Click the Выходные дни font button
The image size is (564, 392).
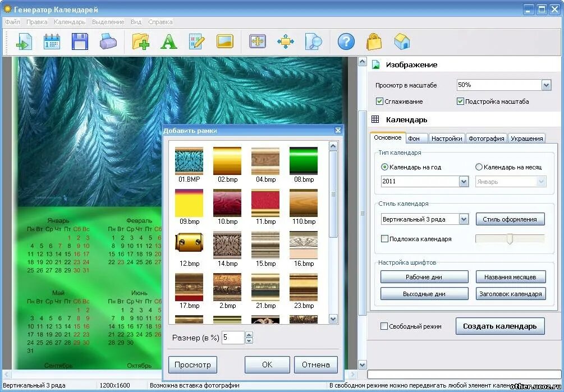(x=424, y=294)
